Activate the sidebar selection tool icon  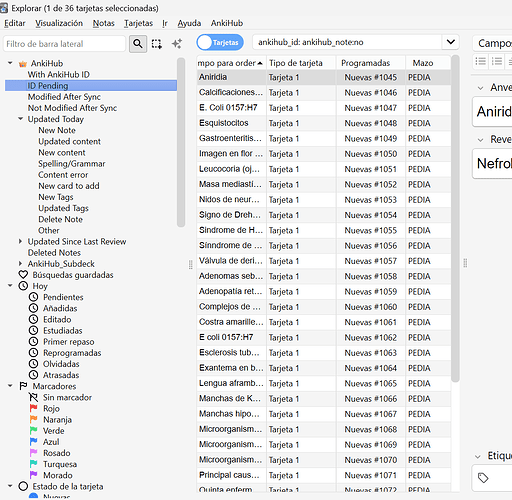pos(157,44)
